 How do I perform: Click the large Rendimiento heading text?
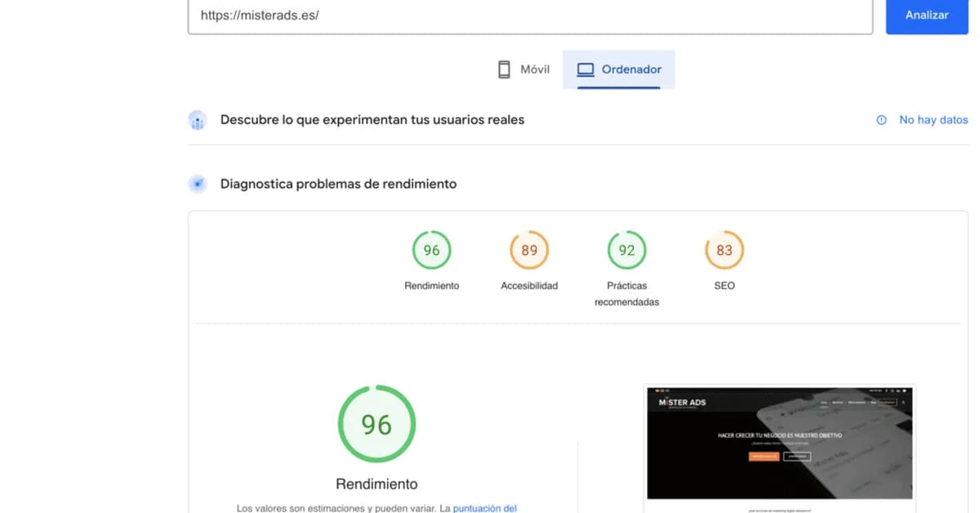376,484
